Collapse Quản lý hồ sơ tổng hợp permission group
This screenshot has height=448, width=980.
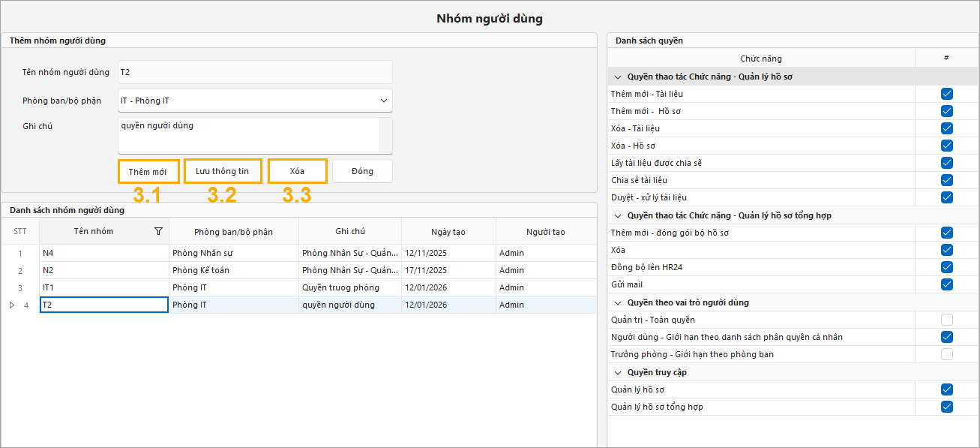point(619,215)
